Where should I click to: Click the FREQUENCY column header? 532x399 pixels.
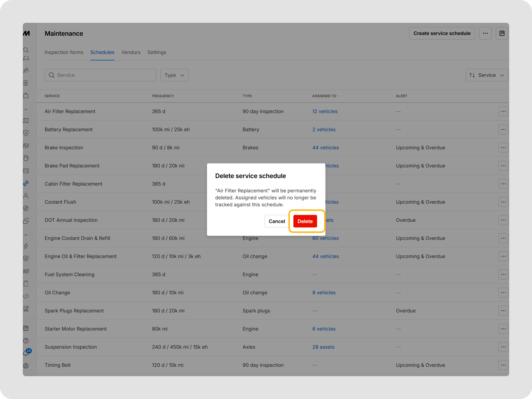click(163, 96)
